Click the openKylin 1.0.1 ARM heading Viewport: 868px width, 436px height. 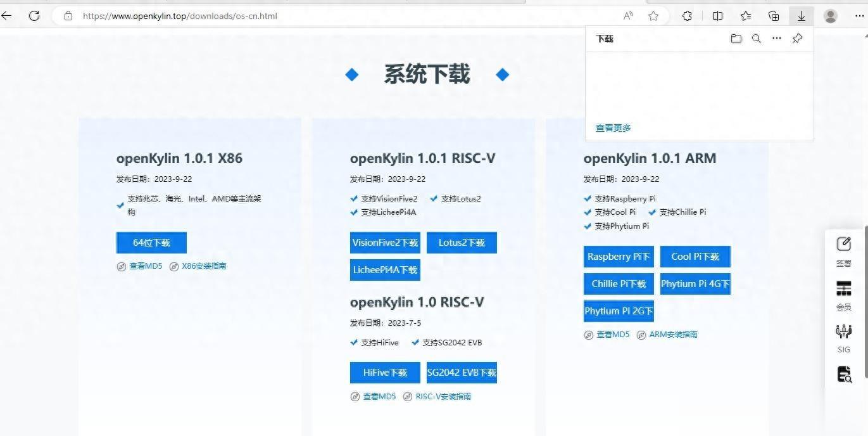[x=650, y=158]
